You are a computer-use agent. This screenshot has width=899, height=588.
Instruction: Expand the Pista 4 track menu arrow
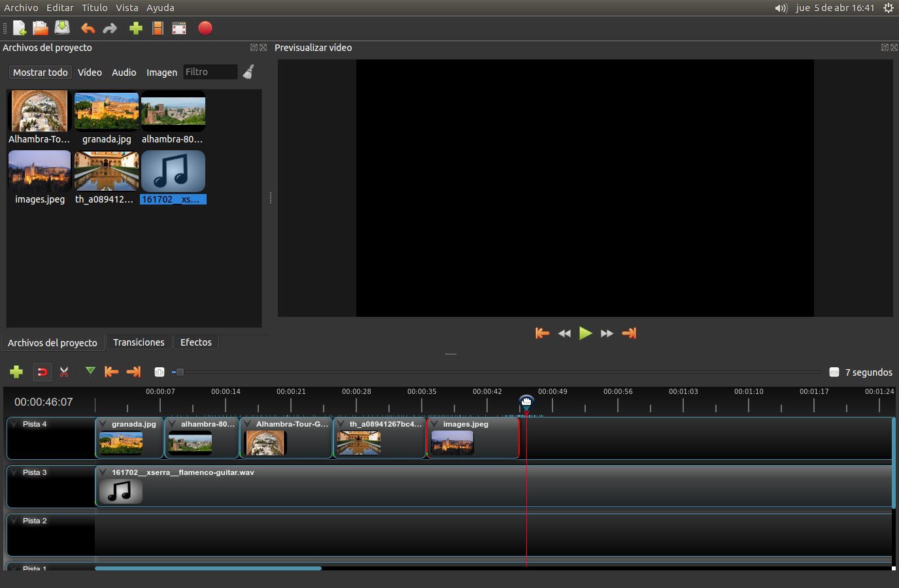click(x=14, y=424)
